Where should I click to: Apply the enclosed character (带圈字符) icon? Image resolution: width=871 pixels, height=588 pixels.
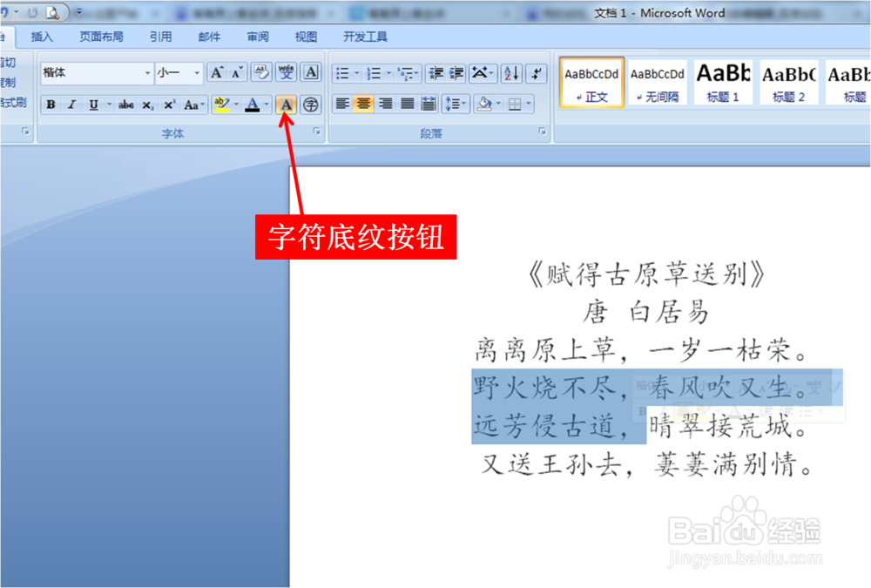coord(311,105)
